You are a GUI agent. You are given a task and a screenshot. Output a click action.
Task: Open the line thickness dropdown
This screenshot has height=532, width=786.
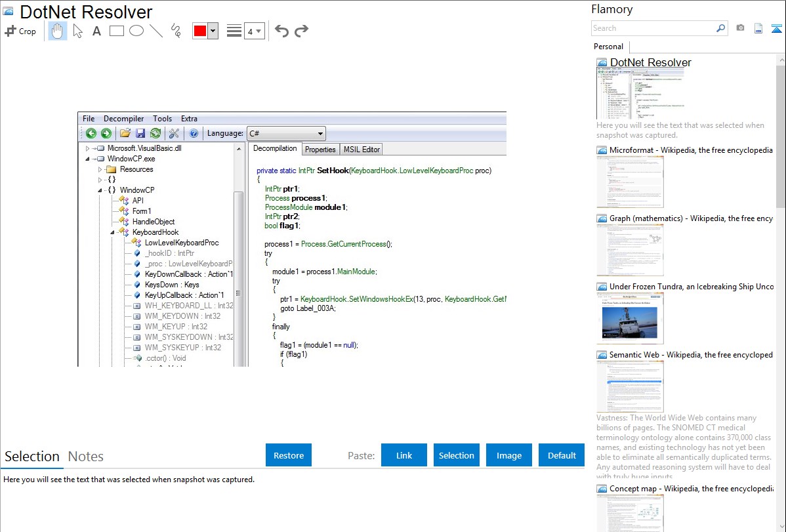point(254,31)
